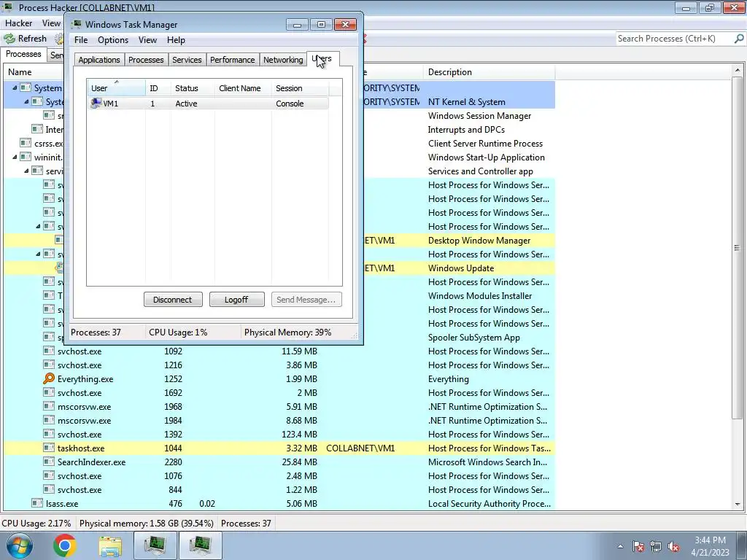This screenshot has height=560, width=747.
Task: Switch to the Applications tab
Action: click(x=99, y=60)
